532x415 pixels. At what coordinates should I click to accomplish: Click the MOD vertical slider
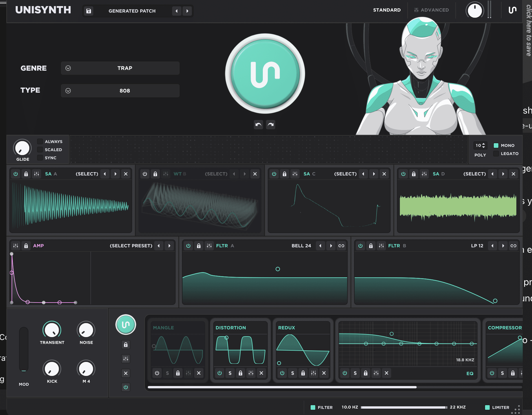click(x=24, y=349)
